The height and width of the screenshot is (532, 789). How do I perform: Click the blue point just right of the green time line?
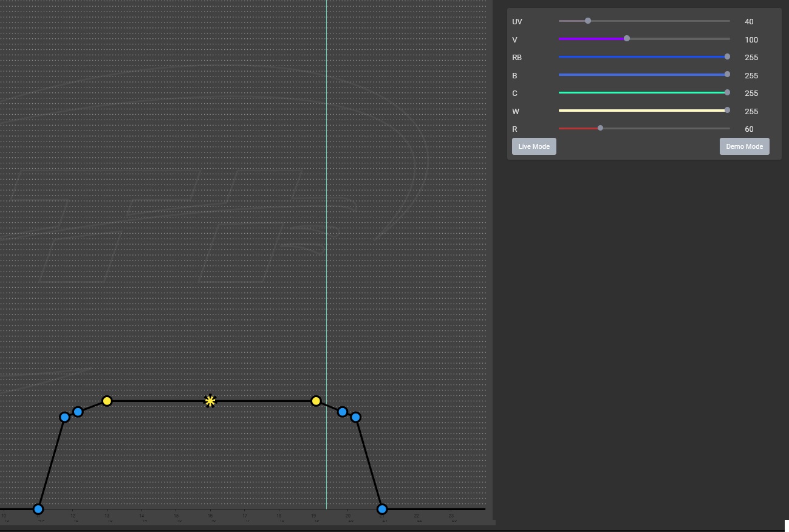pyautogui.click(x=343, y=412)
